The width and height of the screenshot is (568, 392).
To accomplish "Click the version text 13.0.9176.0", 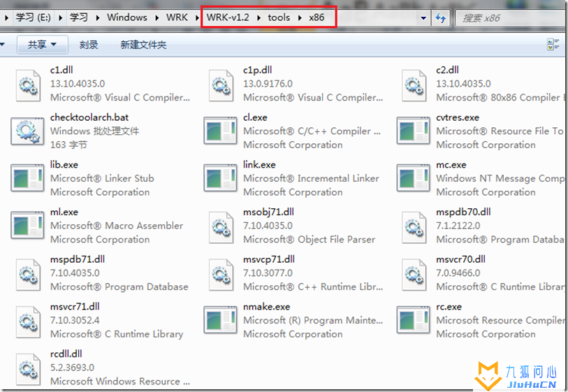I will click(268, 84).
